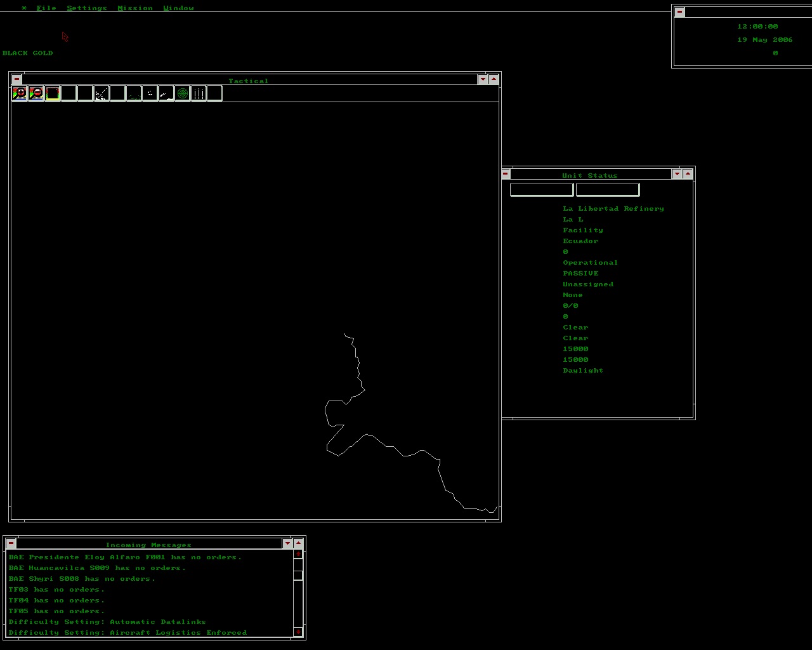Click the 12:00:00 time display
Image resolution: width=812 pixels, height=650 pixels.
[x=757, y=26]
